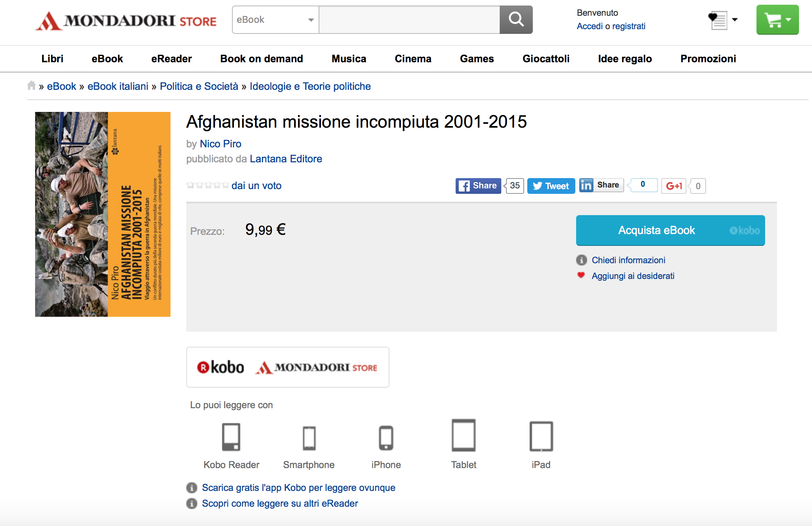Open the green shopping cart

click(x=777, y=20)
